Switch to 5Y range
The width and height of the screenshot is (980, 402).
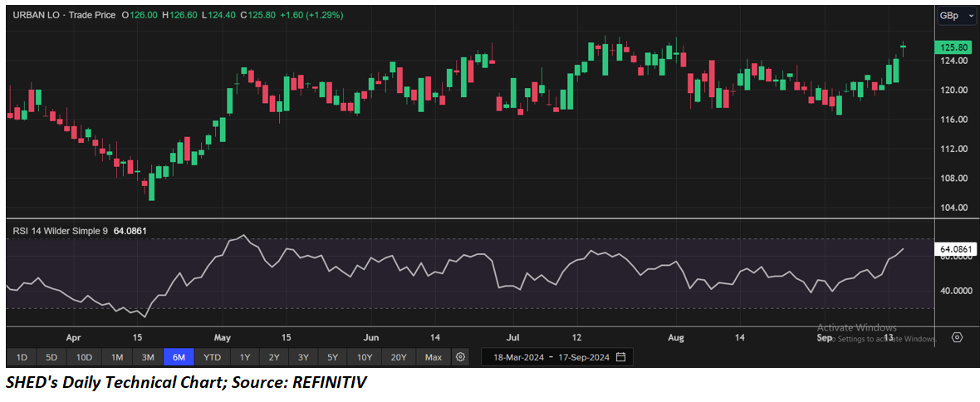(x=332, y=358)
